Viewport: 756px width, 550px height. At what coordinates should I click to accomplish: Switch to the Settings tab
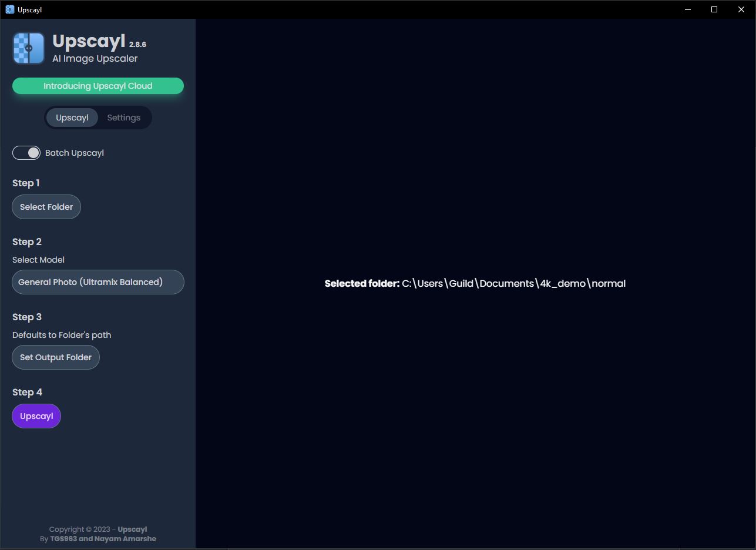tap(123, 118)
